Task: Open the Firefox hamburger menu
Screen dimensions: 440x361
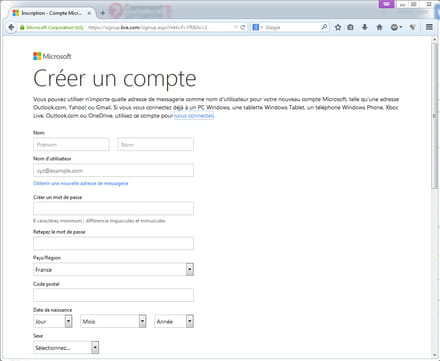Action: pos(429,27)
